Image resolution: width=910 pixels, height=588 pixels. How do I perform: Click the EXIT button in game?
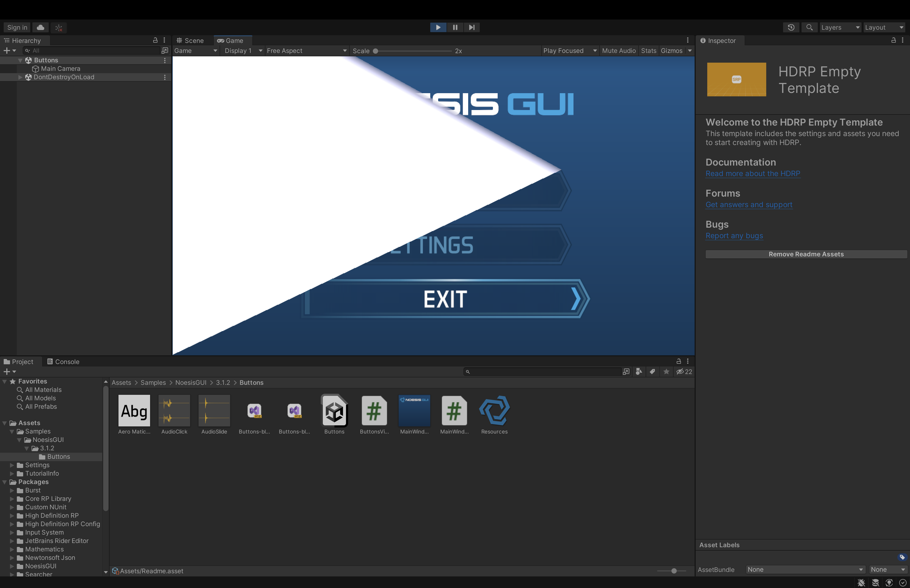445,299
